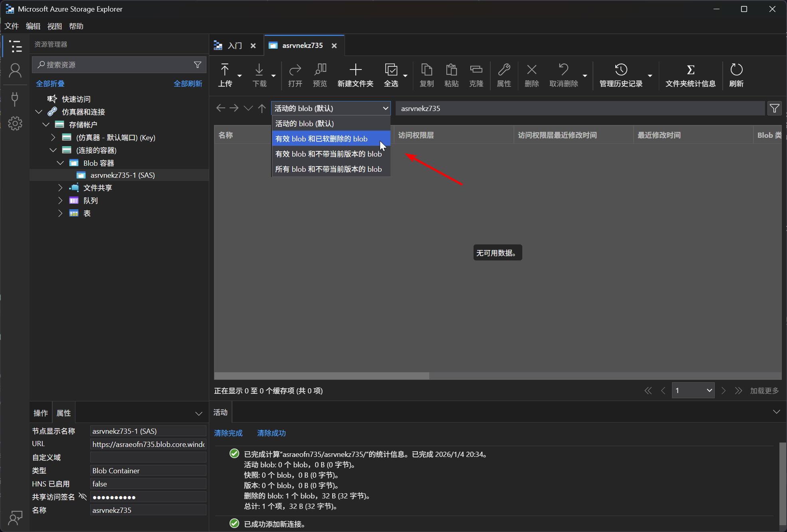Switch to the 入门 tab

click(x=235, y=46)
